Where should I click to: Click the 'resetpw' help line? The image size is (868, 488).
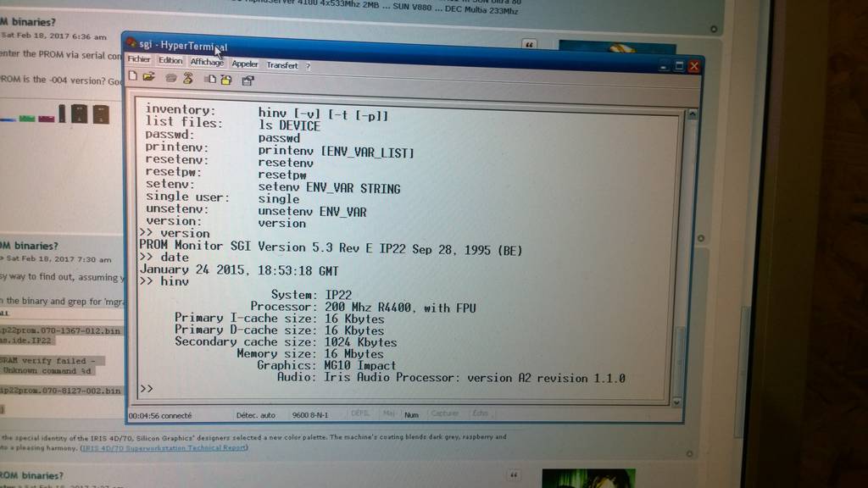tap(226, 174)
